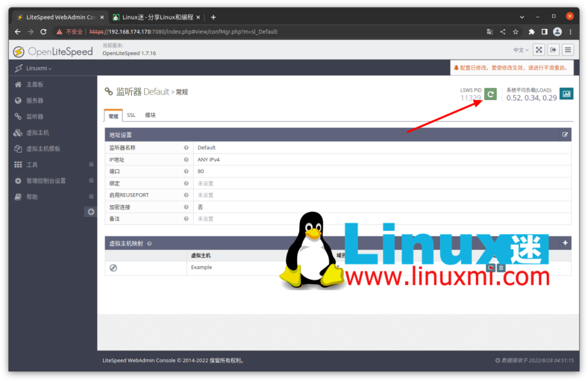The image size is (588, 381).
Task: Open the browser extensions puzzle icon
Action: coord(531,32)
